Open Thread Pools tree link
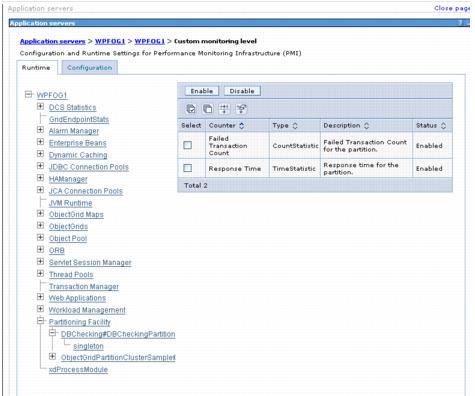Viewport: 475px width, 396px height. [x=71, y=275]
